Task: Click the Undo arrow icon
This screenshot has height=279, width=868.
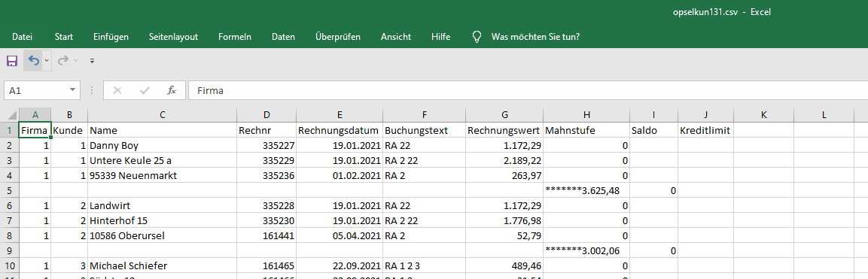Action: 34,60
